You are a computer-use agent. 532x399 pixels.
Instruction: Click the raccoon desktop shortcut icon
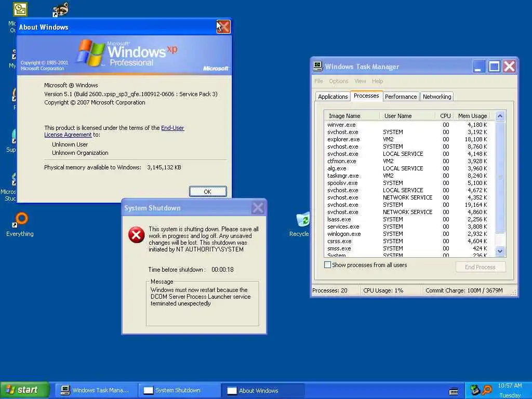[61, 9]
